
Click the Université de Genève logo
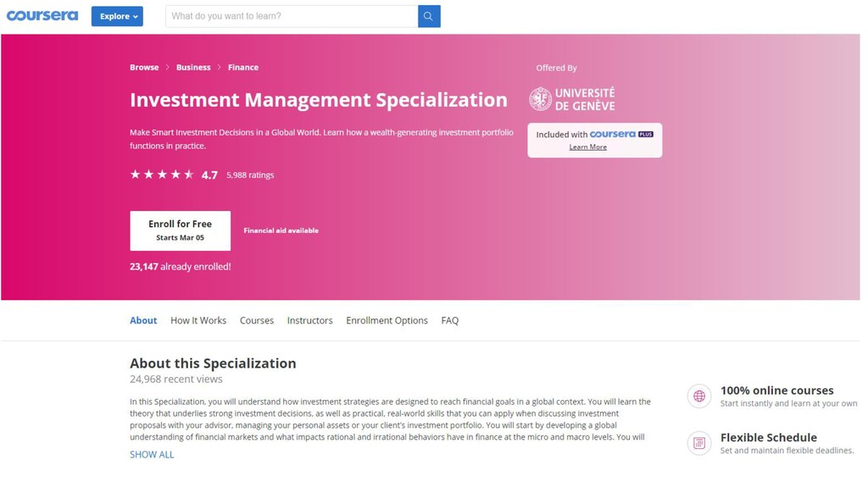(x=572, y=99)
